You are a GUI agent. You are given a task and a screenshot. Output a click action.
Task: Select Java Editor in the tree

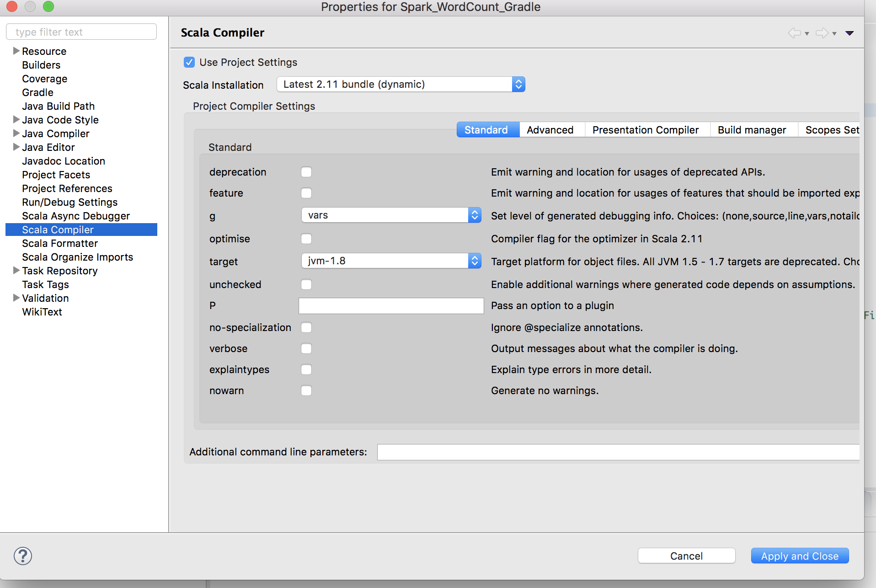[x=48, y=147]
